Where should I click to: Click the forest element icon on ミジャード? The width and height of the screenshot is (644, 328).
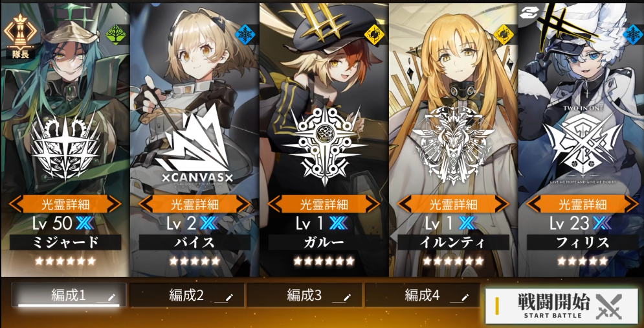pos(115,35)
